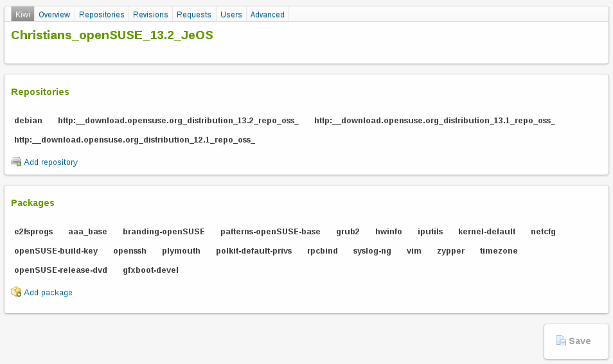This screenshot has height=364, width=613.
Task: Open the Overview tab
Action: [54, 14]
